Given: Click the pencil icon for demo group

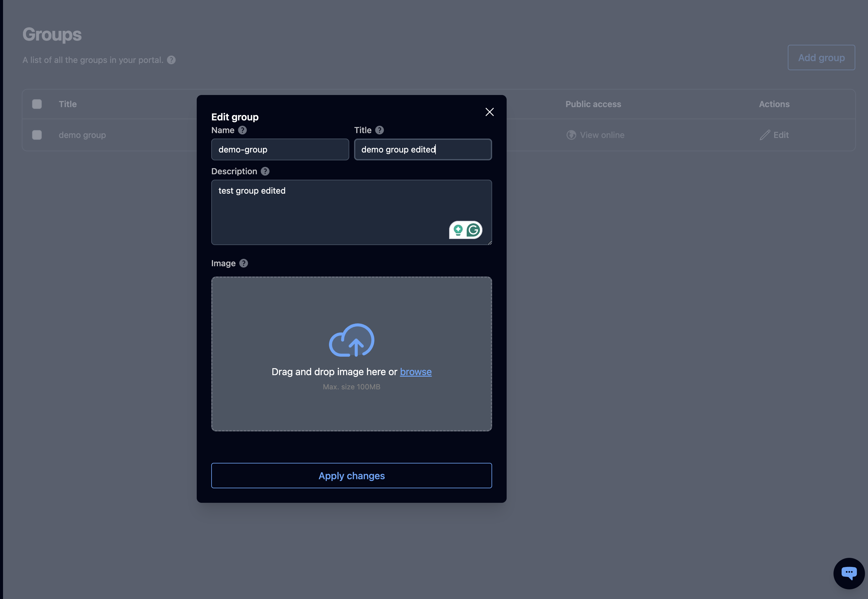Looking at the screenshot, I should click(765, 135).
